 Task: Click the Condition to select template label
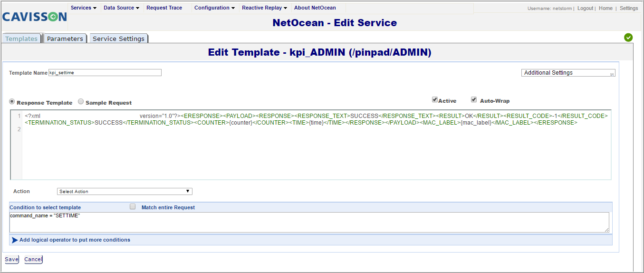45,207
